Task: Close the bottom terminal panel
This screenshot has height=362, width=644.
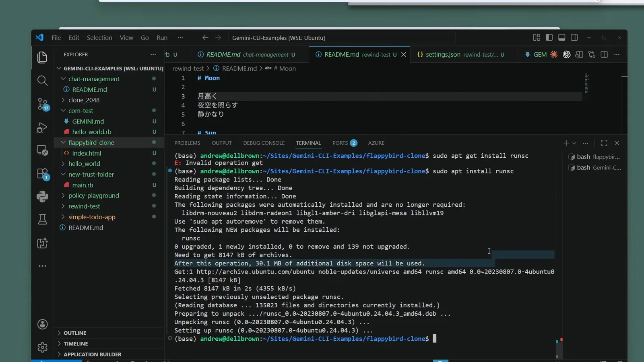Action: pos(617,143)
